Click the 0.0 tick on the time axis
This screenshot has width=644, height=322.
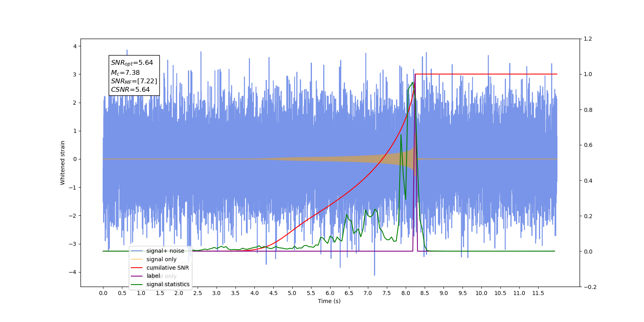click(x=103, y=293)
